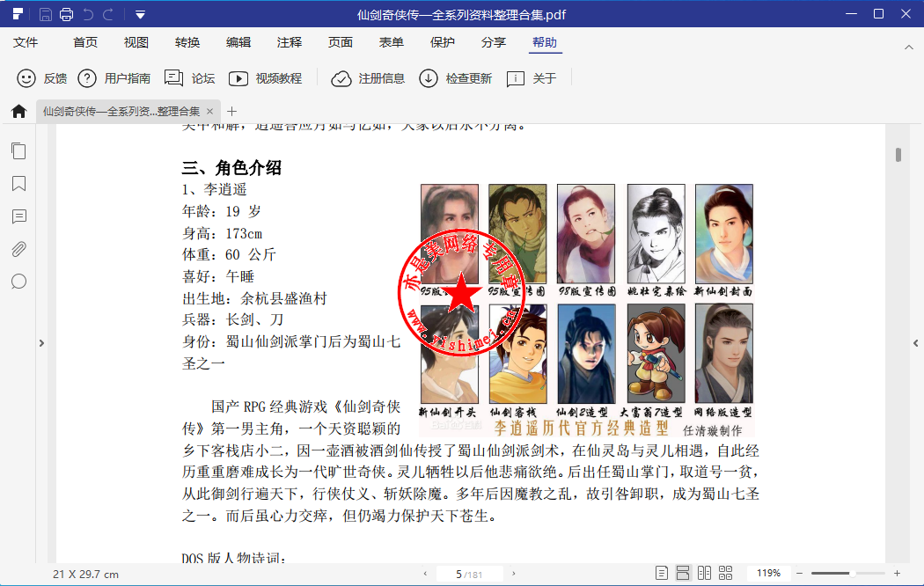The height and width of the screenshot is (586, 924).
Task: Switch to two-page facing view
Action: pos(704,573)
